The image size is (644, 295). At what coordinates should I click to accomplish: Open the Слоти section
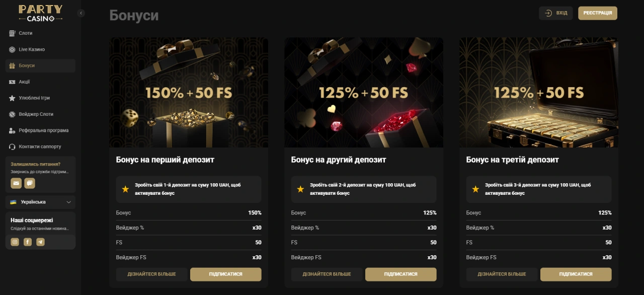26,33
